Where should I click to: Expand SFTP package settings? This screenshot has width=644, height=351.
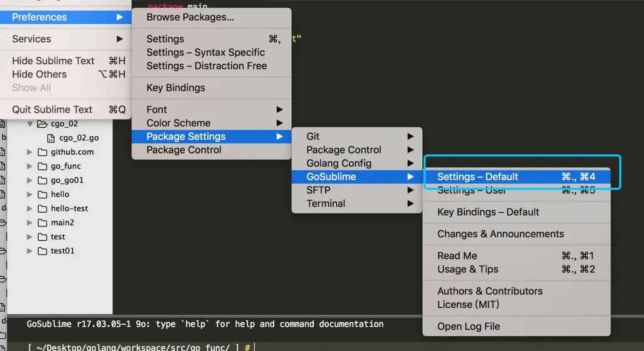point(357,190)
